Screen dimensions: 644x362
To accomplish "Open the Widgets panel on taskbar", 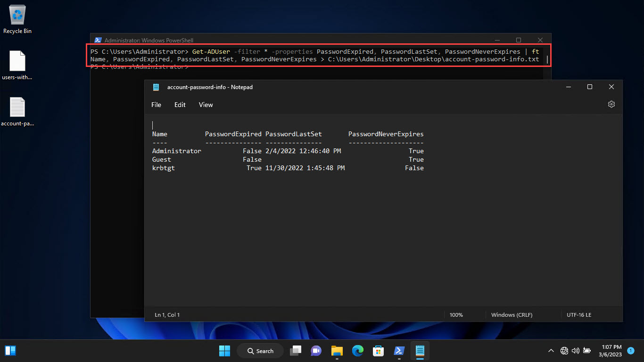I will [x=10, y=351].
